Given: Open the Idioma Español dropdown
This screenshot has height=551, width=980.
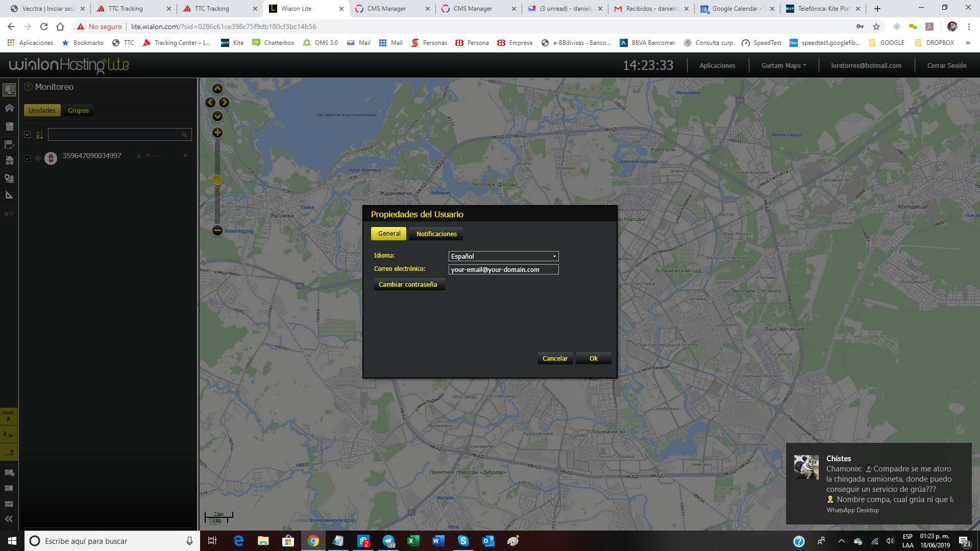Looking at the screenshot, I should [x=503, y=256].
